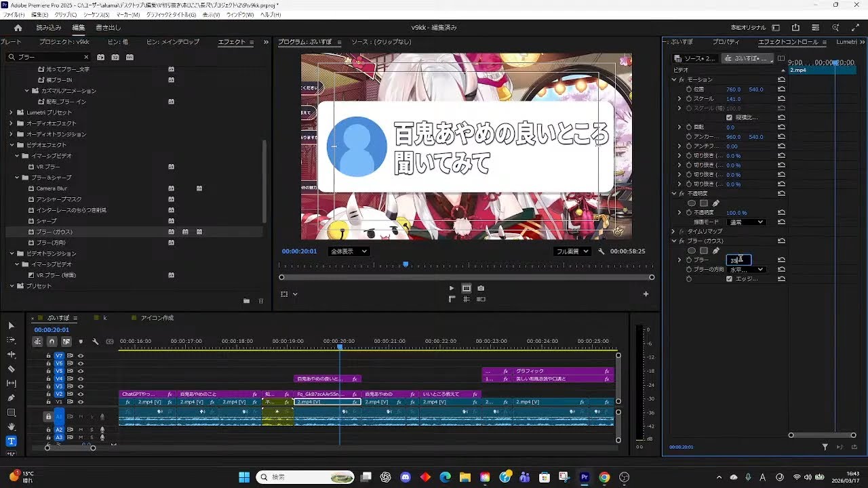Open the Program monitor button editor plus

pyautogui.click(x=646, y=294)
